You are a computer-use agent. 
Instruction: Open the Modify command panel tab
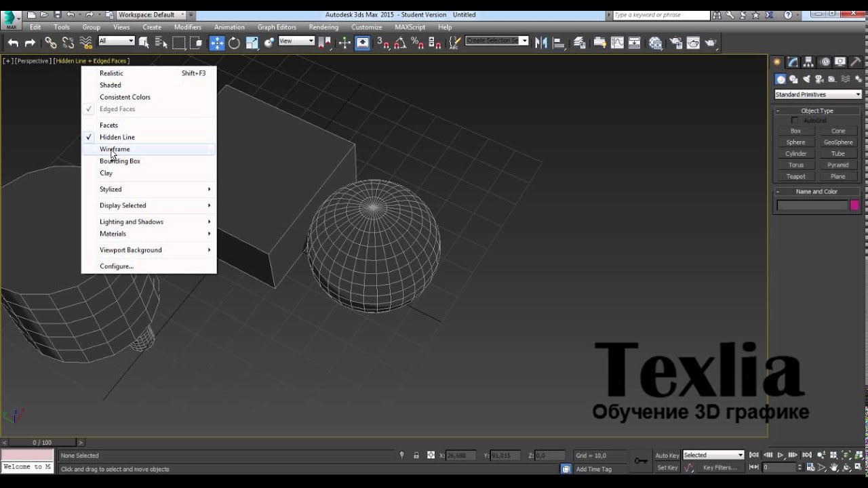[793, 62]
